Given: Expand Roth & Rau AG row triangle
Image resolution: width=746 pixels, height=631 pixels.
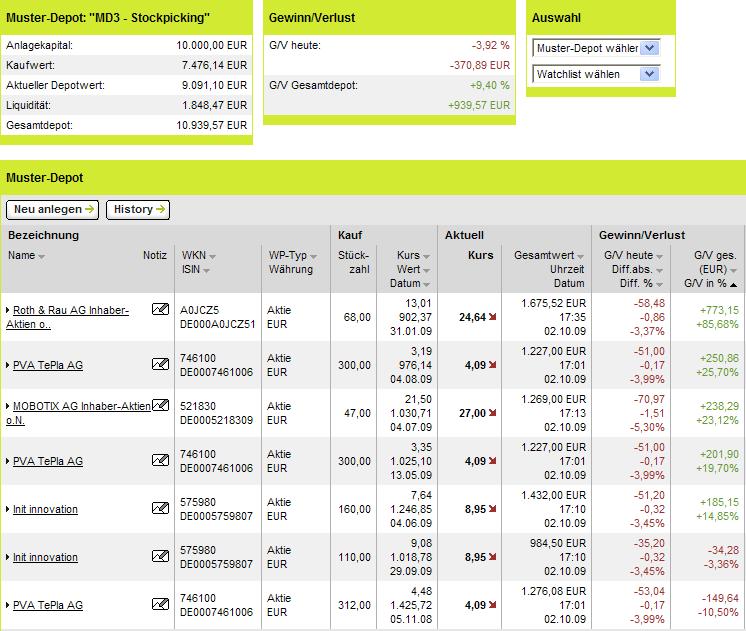Looking at the screenshot, I should (8, 310).
